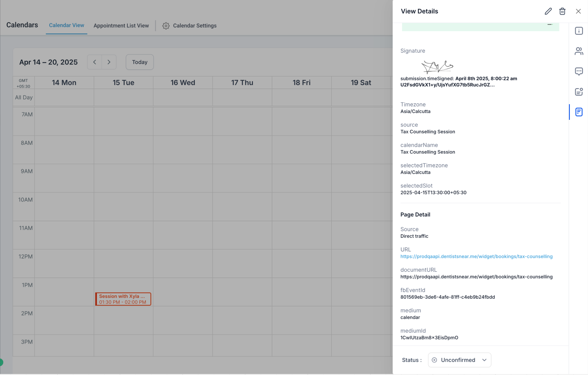This screenshot has width=588, height=375.
Task: Click the delete trash icon
Action: pos(562,11)
